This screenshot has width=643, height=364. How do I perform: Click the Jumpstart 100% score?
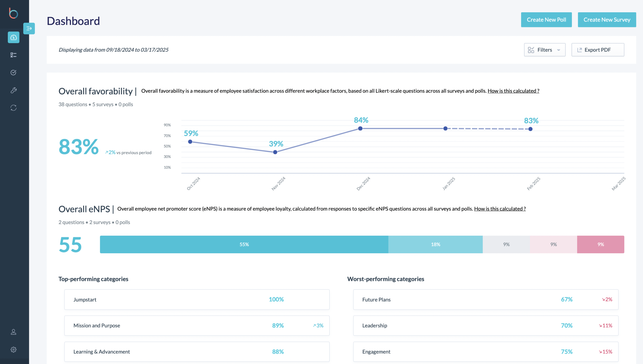tap(276, 300)
